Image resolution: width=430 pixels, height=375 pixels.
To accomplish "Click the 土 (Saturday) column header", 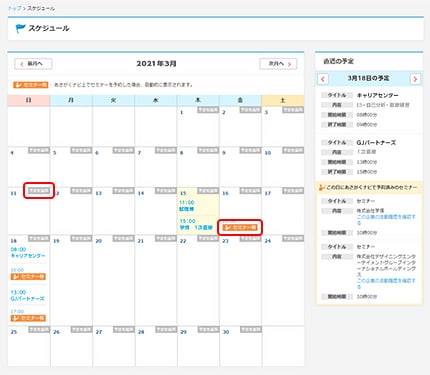I will click(x=283, y=100).
